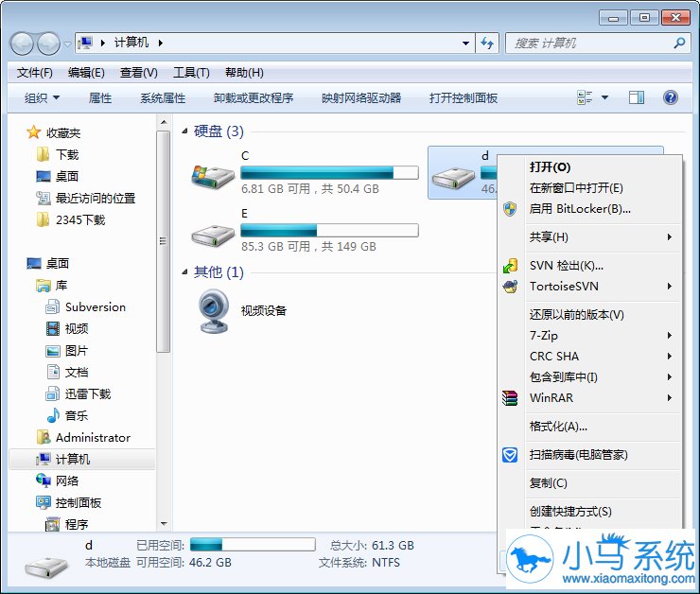Expand the 共享(H) submenu
The height and width of the screenshot is (594, 700).
(670, 237)
